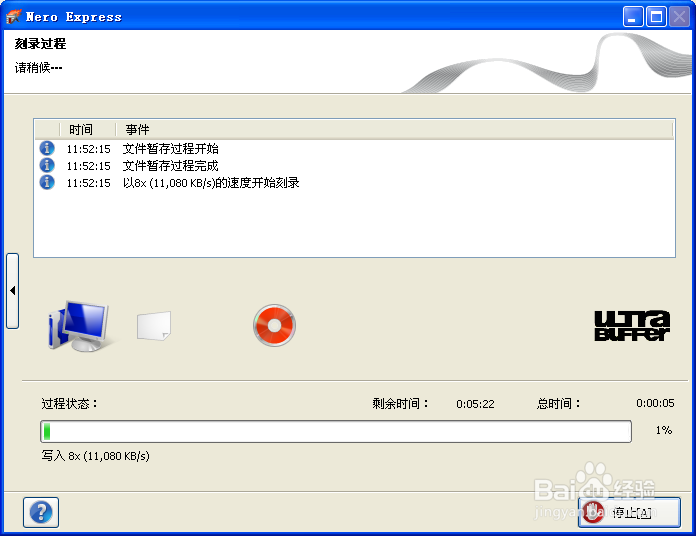The width and height of the screenshot is (696, 536).
Task: Maximize the Nero Express window
Action: (x=656, y=17)
